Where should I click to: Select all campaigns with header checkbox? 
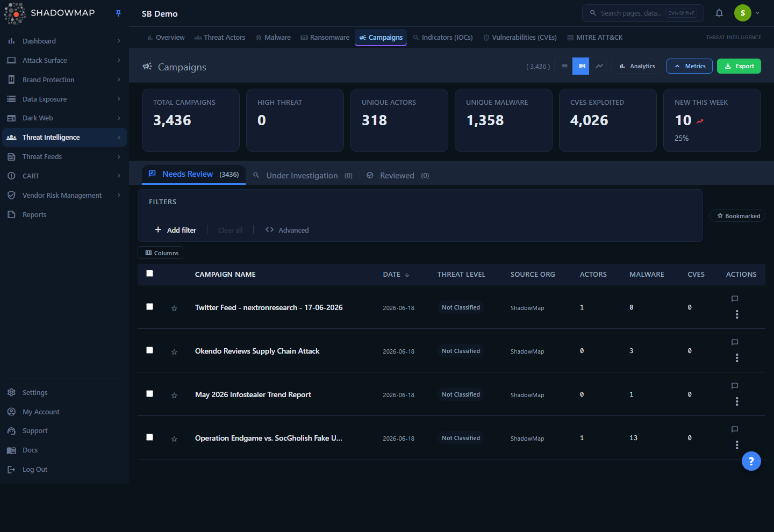[x=150, y=274]
